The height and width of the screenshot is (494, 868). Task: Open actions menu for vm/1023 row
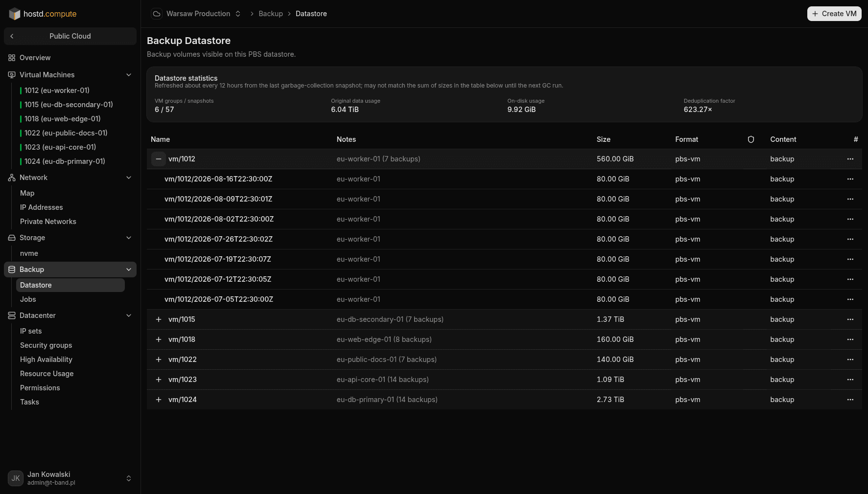click(x=850, y=380)
